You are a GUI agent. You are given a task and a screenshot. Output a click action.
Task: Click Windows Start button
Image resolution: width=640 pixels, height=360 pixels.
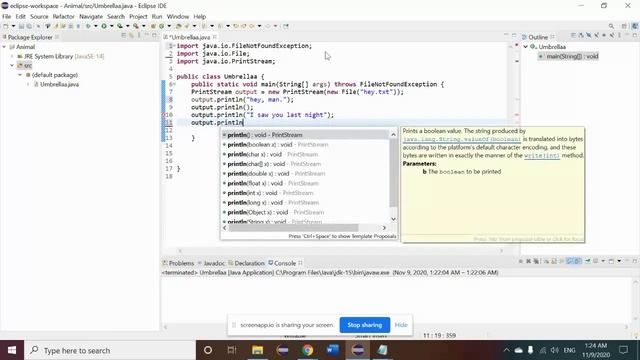[12, 350]
